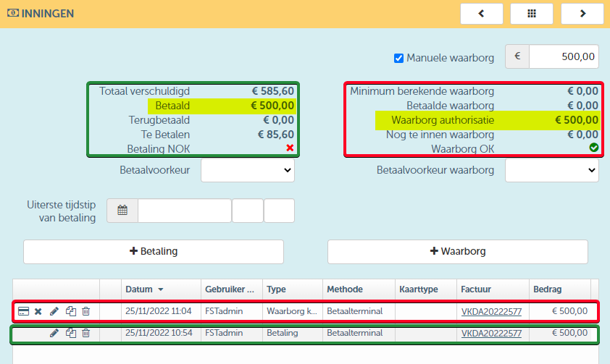Click the card icon in Waarborg row

coord(23,311)
